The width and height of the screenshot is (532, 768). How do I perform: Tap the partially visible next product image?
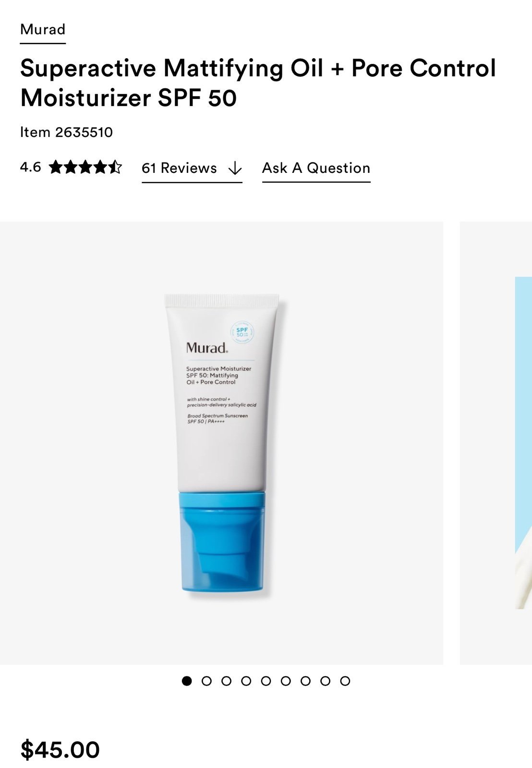tap(496, 443)
